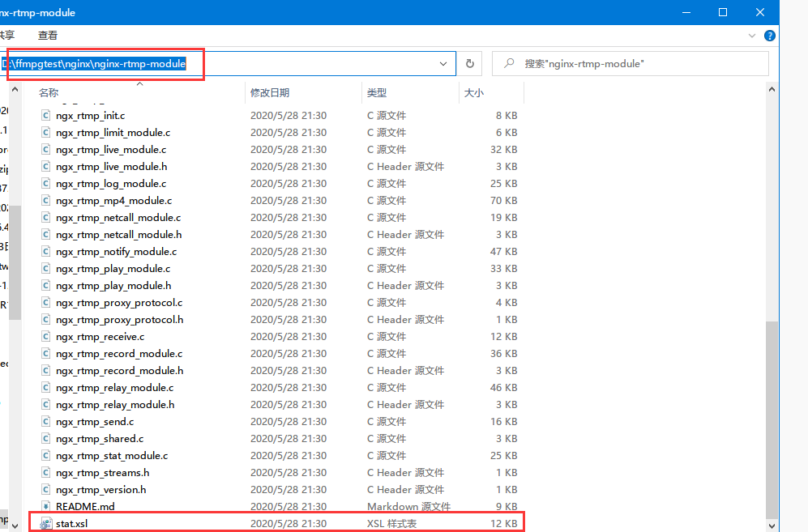Click the file list scrollbar down arrow
Viewport: 808px width, 532px height.
[772, 526]
